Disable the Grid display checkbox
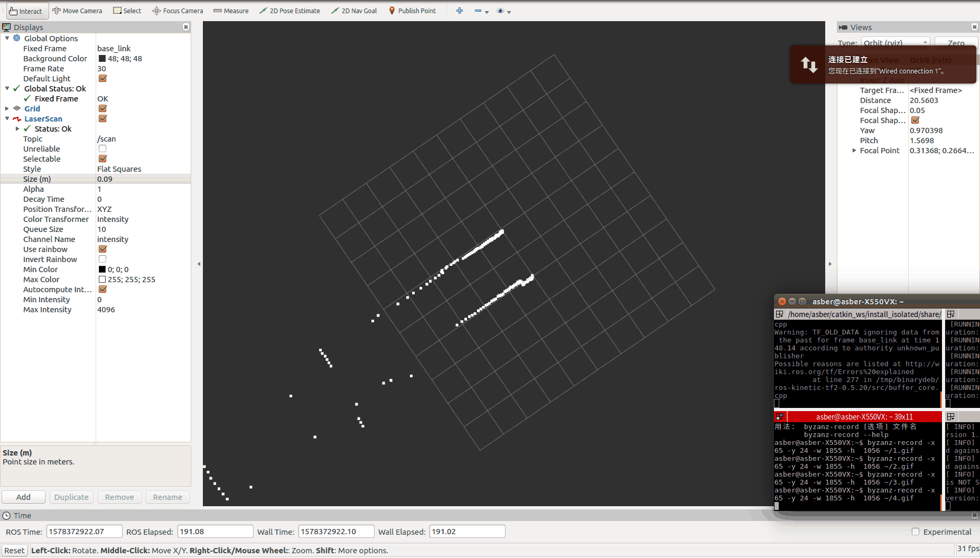980x558 pixels. coord(102,109)
